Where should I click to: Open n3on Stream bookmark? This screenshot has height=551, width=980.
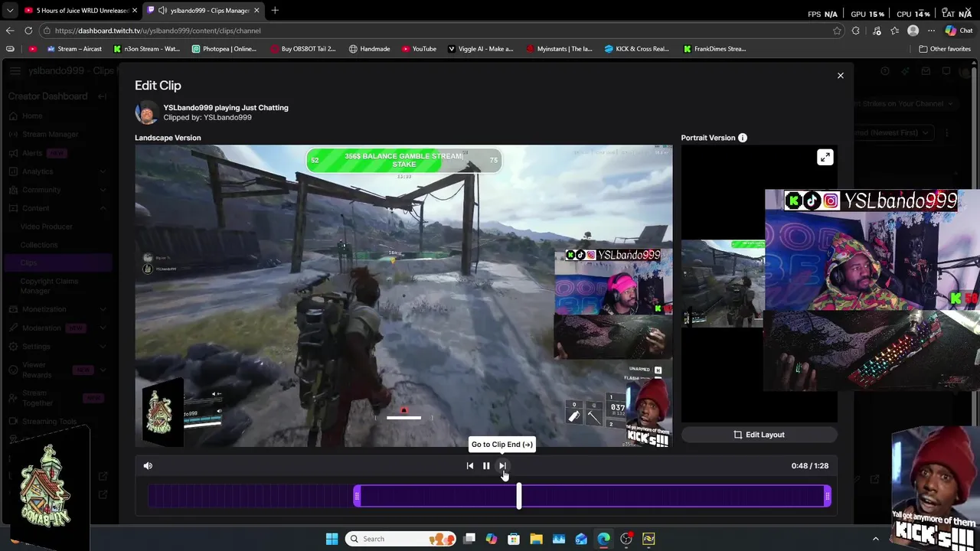[x=146, y=49]
